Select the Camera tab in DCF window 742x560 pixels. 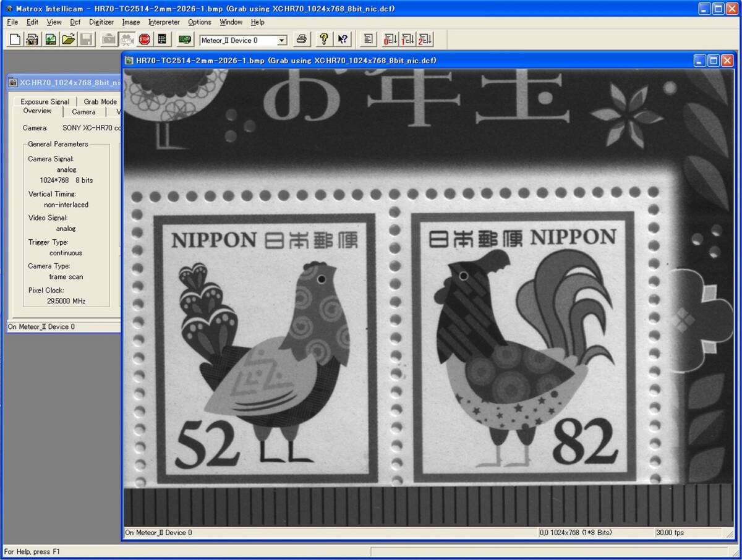83,112
